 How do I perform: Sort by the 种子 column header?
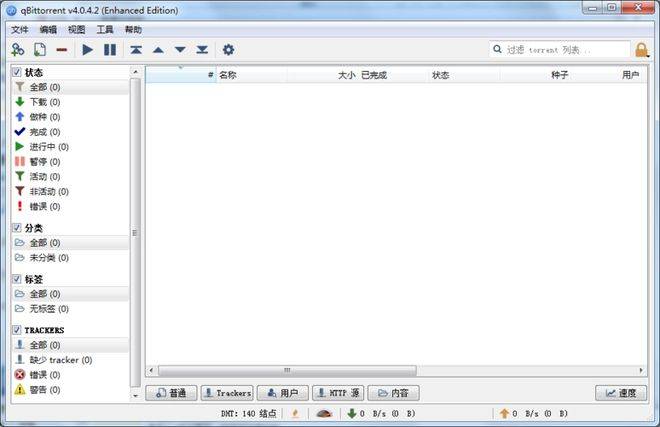535,75
